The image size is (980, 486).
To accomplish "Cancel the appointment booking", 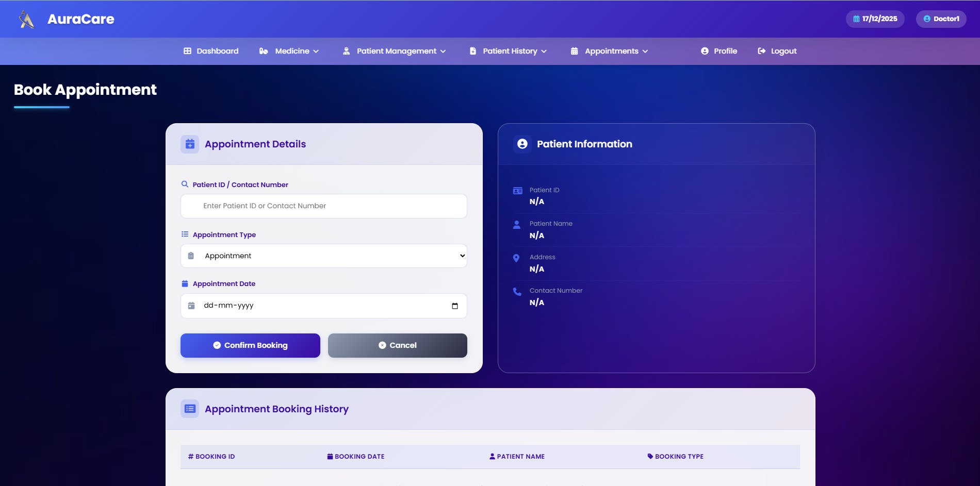I will tap(397, 345).
